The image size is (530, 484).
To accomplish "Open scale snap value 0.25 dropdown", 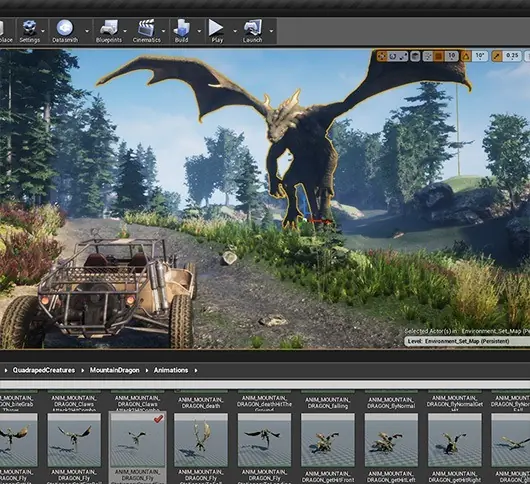I will click(x=512, y=56).
